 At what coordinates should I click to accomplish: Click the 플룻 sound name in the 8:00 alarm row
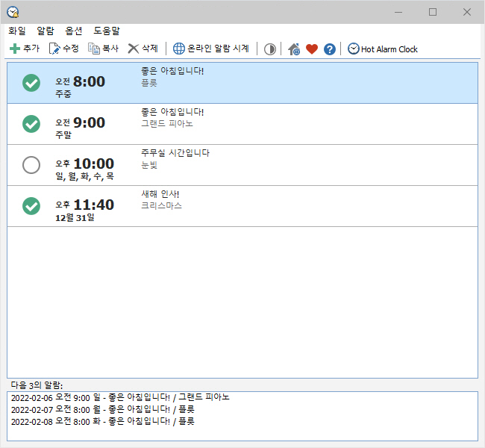(149, 83)
